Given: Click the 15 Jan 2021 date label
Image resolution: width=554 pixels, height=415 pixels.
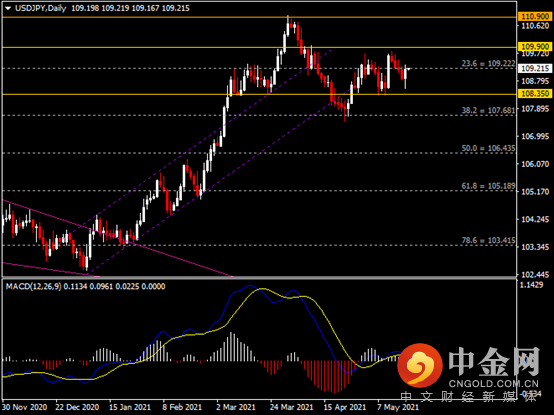Looking at the screenshot, I should tap(130, 407).
